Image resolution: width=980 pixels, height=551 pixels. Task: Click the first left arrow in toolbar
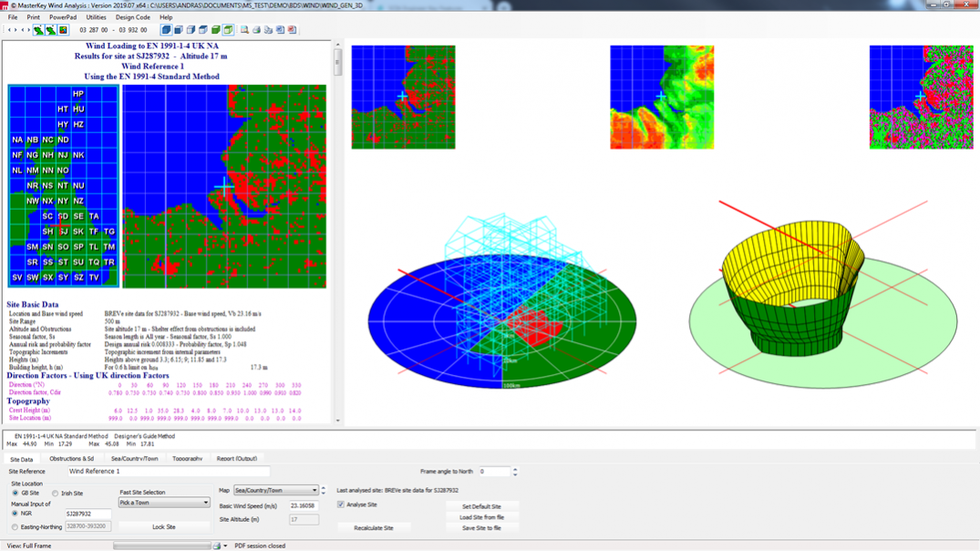click(x=9, y=29)
